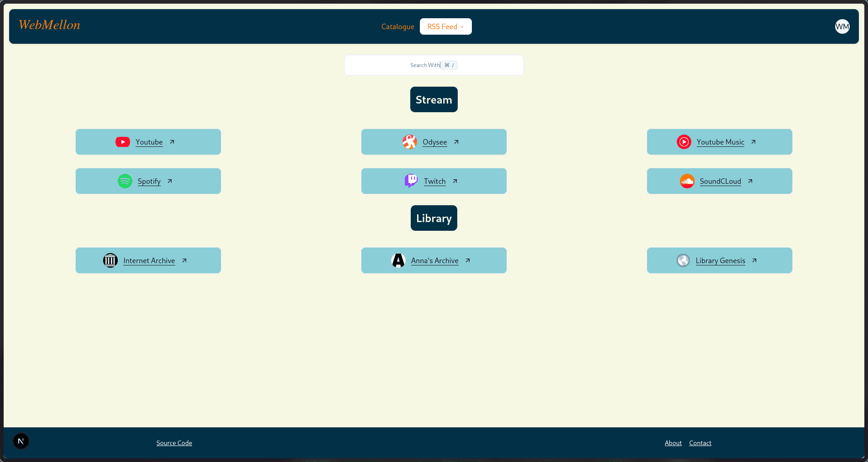Click the purple Twitch logo icon
The height and width of the screenshot is (462, 868).
pyautogui.click(x=411, y=181)
